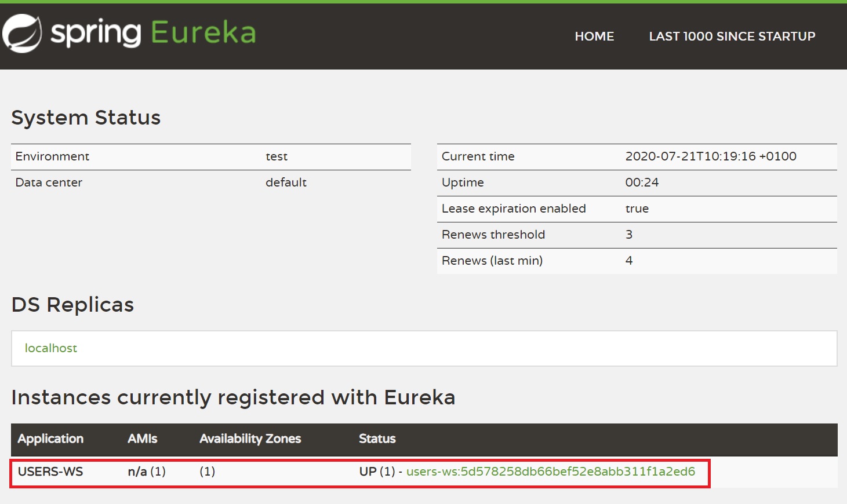
Task: Click the Environment value test
Action: [277, 156]
